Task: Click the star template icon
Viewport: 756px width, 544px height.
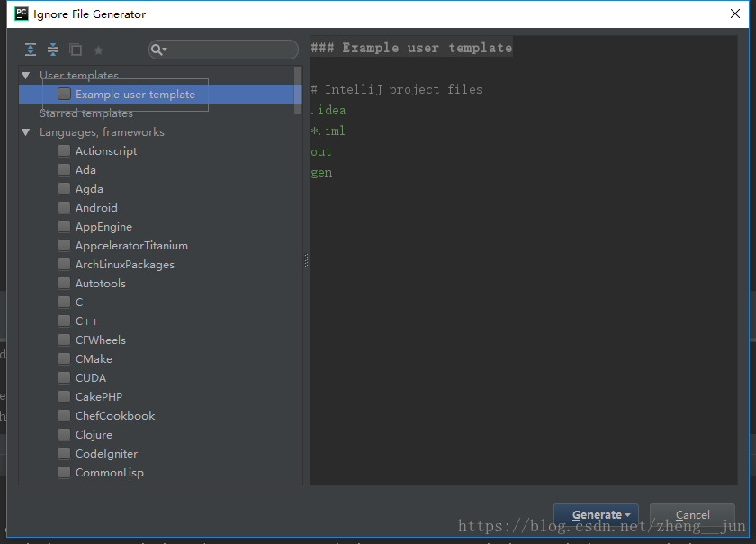Action: pos(98,50)
